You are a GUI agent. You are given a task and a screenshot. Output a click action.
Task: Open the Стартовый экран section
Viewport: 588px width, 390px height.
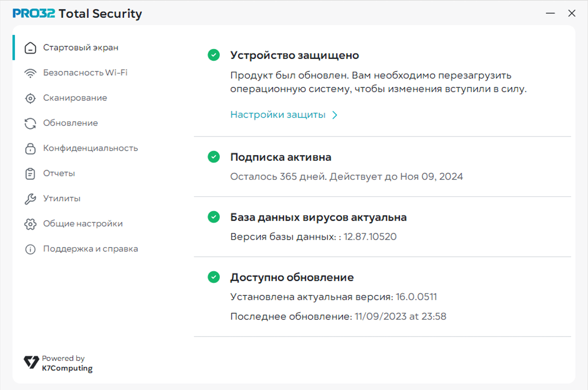click(x=81, y=48)
